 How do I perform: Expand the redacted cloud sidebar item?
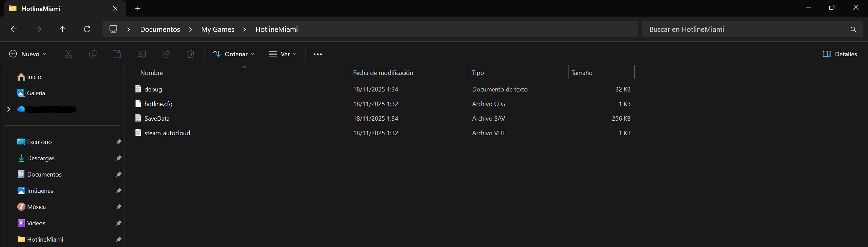[9, 109]
